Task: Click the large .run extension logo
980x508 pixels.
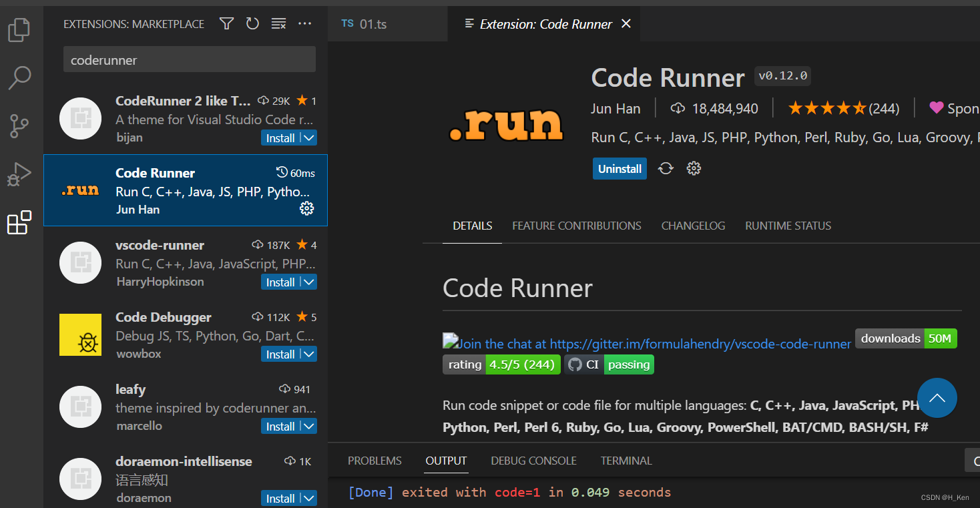Action: [x=506, y=124]
